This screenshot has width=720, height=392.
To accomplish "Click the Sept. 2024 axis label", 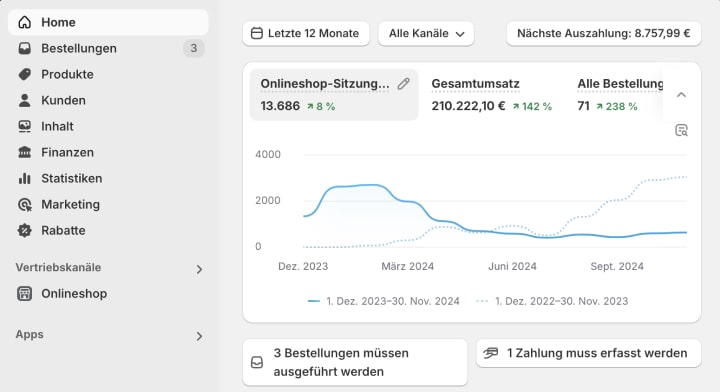I will click(617, 266).
